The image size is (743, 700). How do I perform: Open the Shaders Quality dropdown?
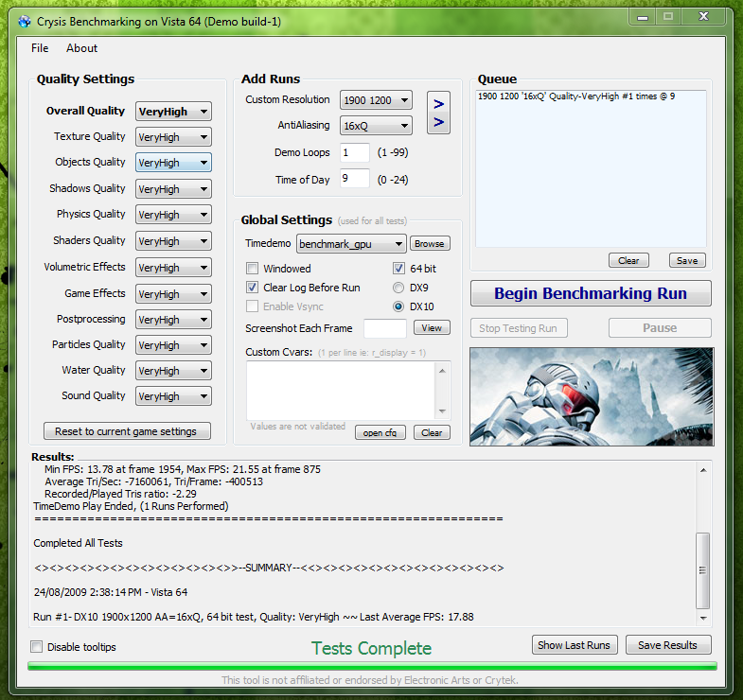click(173, 241)
